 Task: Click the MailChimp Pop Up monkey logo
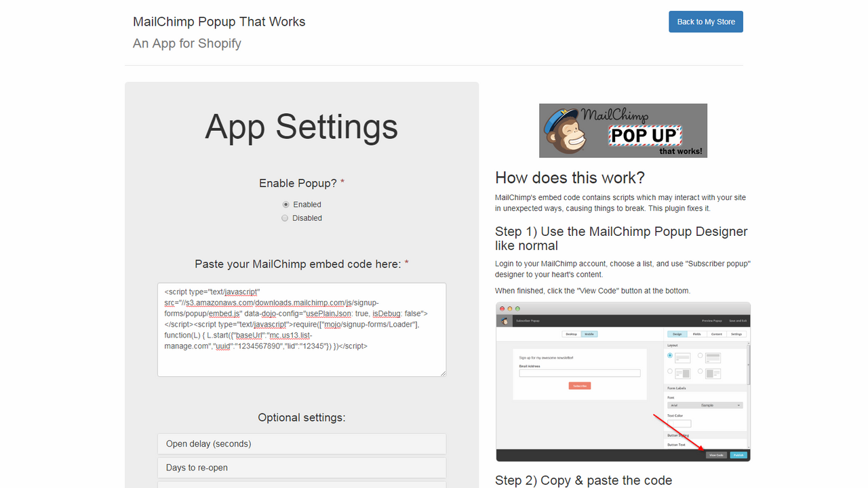tap(623, 131)
